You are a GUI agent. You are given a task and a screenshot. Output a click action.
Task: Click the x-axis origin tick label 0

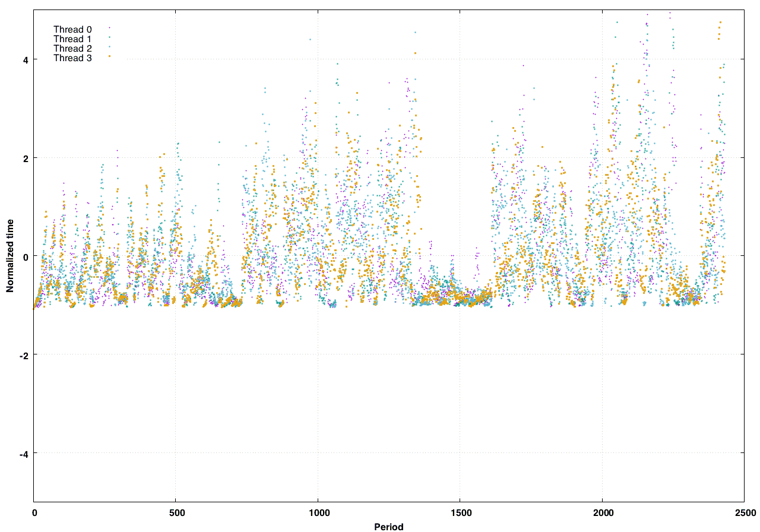point(34,512)
